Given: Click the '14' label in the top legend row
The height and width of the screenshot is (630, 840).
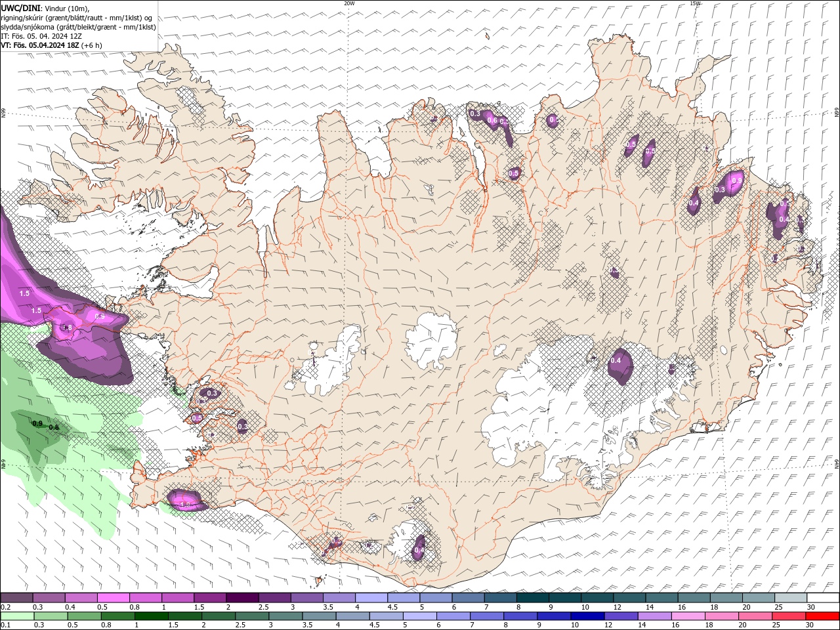Looking at the screenshot, I should click(x=649, y=607).
